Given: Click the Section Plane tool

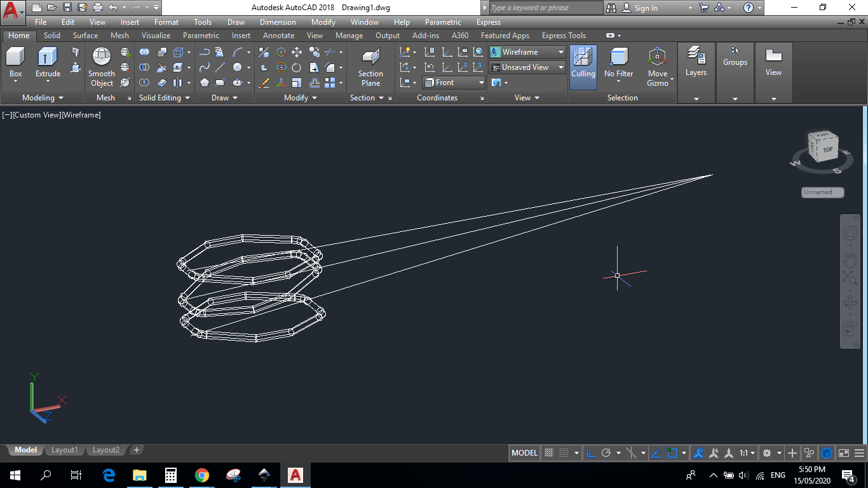Looking at the screenshot, I should click(x=370, y=67).
